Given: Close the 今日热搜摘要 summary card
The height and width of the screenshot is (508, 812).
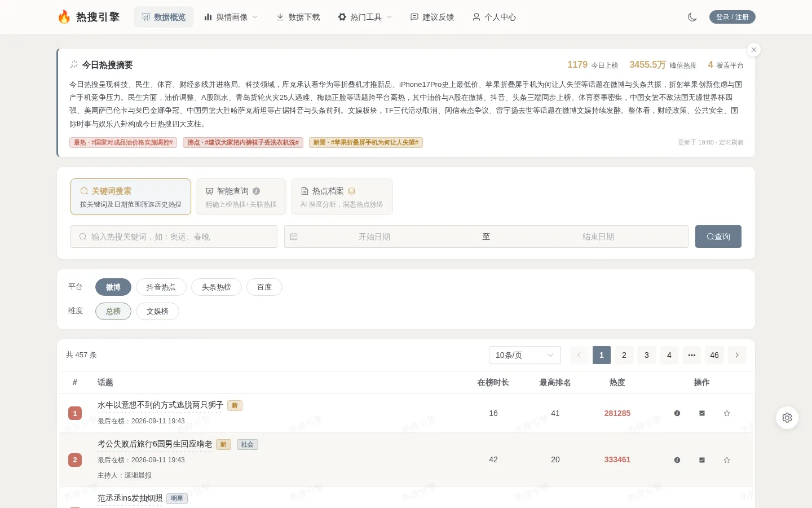Looking at the screenshot, I should click(x=754, y=50).
